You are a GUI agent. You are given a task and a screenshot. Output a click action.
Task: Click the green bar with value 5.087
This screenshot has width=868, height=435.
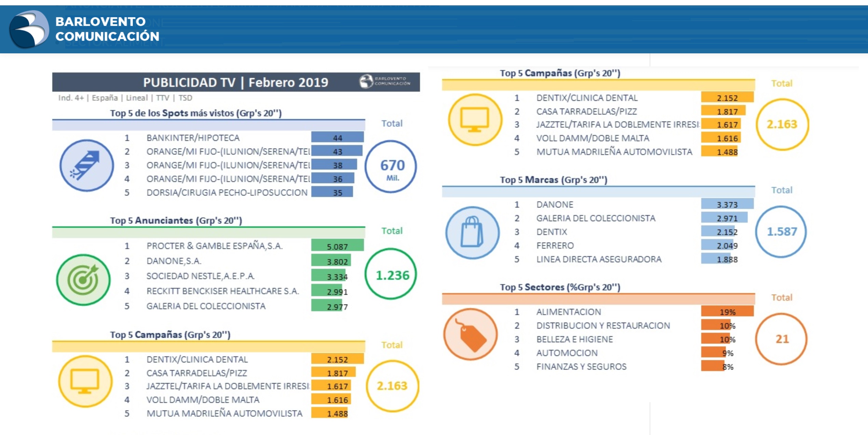(x=338, y=246)
